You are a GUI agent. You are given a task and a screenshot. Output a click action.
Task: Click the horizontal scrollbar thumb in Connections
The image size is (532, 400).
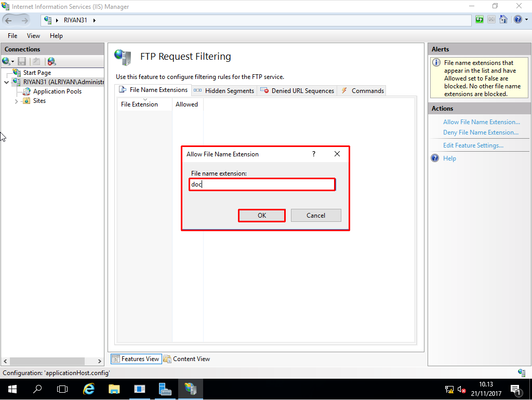tap(47, 361)
